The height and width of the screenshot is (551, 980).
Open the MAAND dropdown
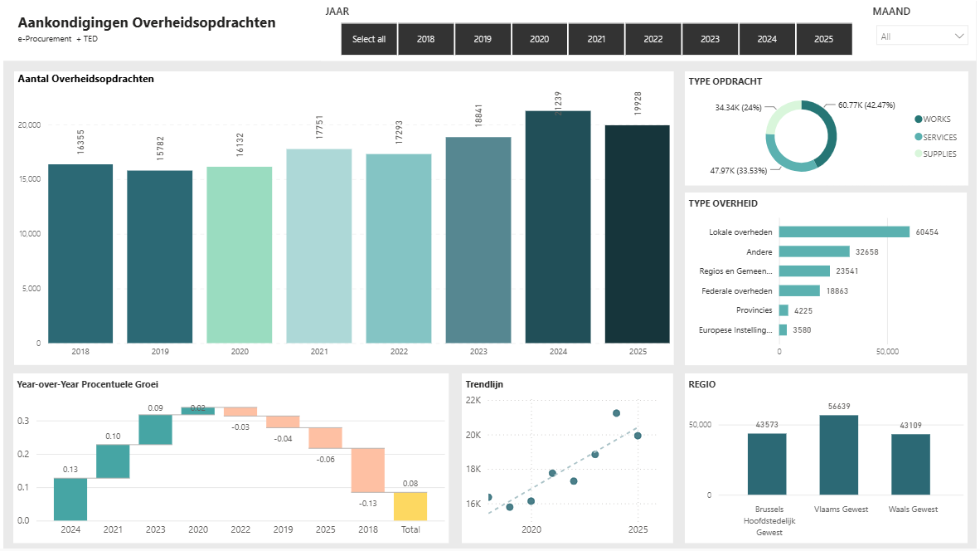(x=922, y=37)
